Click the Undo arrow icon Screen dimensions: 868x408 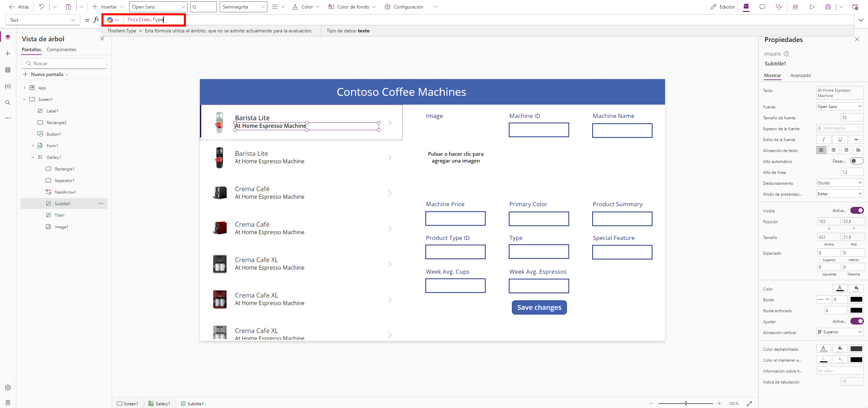click(x=42, y=7)
